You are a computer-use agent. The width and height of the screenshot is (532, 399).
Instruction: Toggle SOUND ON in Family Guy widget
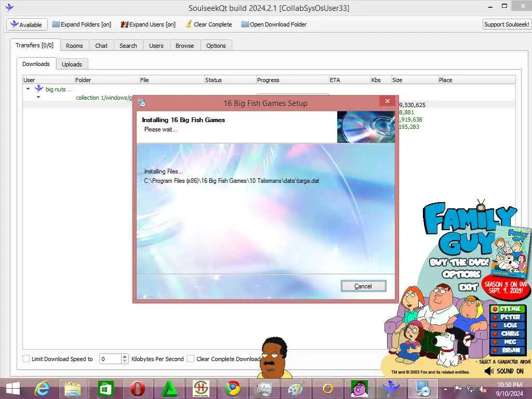[x=504, y=371]
